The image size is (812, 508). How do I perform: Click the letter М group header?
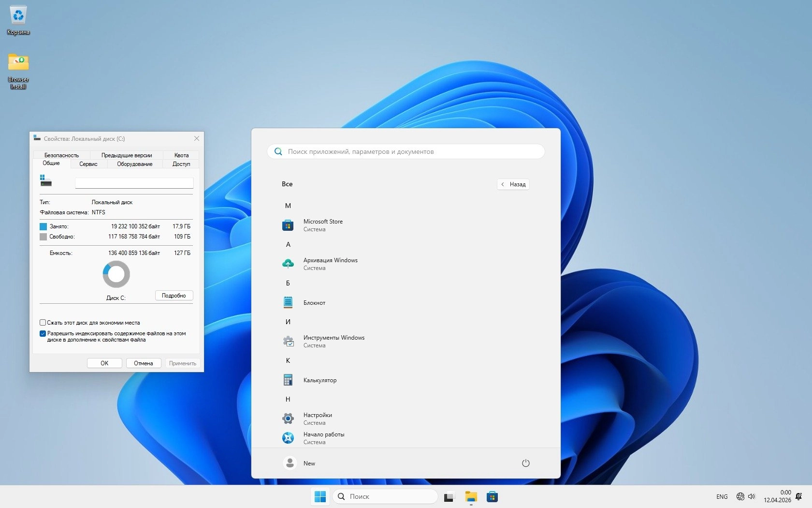tap(288, 206)
